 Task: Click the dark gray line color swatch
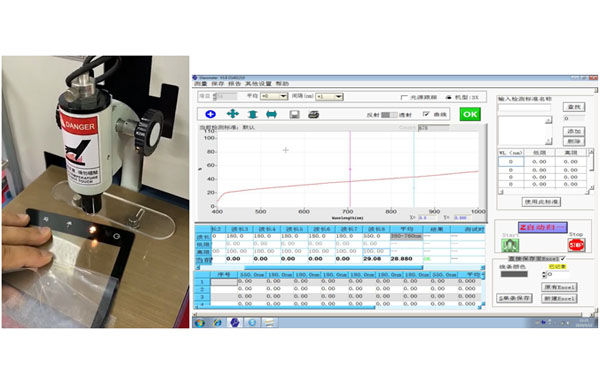(x=514, y=274)
